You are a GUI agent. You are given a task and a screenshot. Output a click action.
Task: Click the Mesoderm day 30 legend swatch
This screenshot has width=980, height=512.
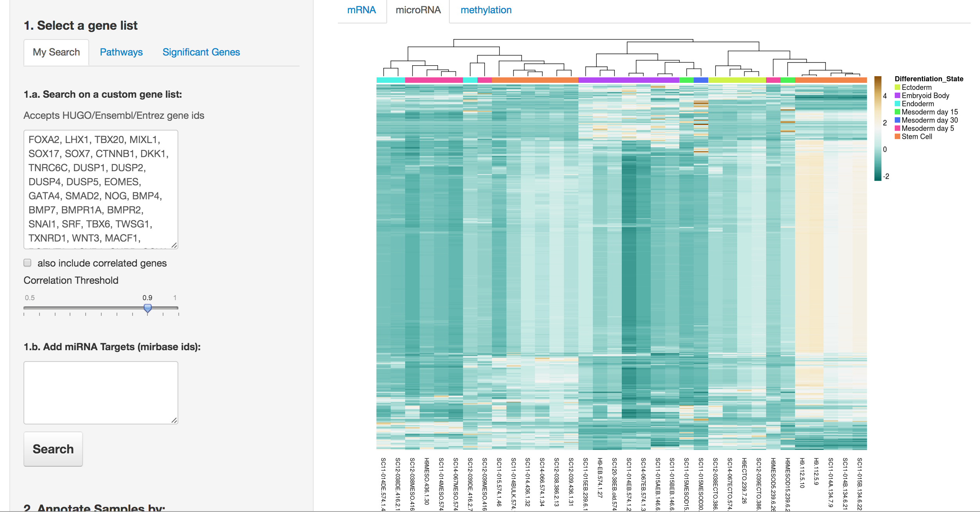point(897,120)
